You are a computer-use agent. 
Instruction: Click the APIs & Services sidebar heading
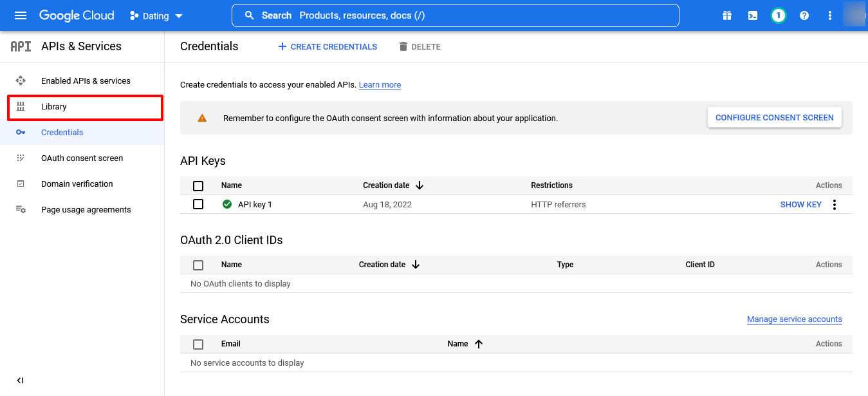pos(81,46)
